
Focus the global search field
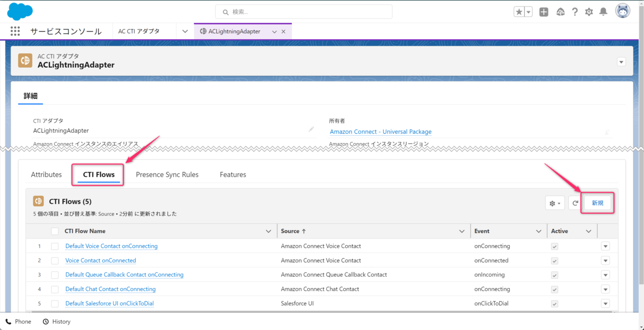[x=304, y=12]
